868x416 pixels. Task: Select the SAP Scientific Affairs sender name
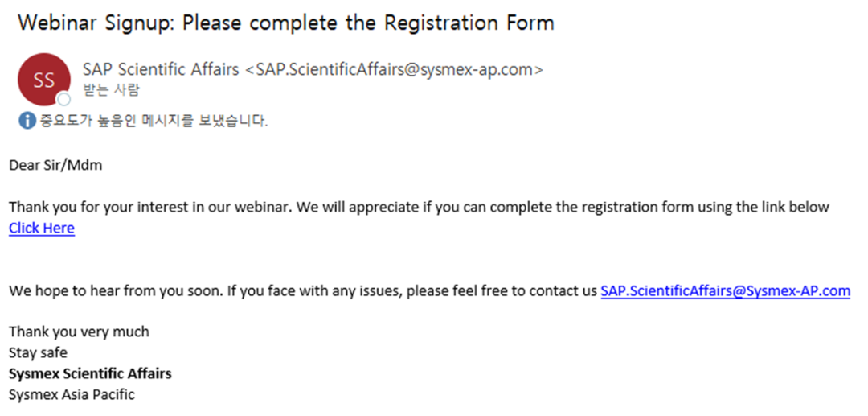click(161, 69)
